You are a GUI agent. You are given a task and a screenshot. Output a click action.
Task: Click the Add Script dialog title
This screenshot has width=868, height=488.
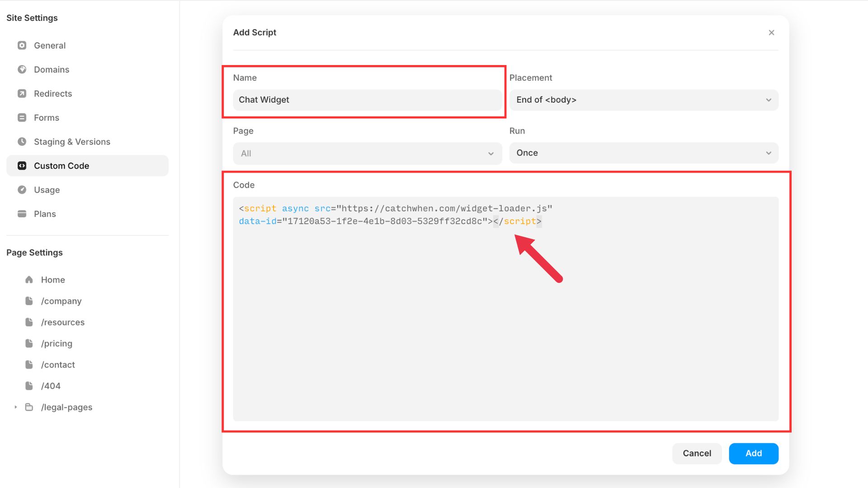point(255,33)
